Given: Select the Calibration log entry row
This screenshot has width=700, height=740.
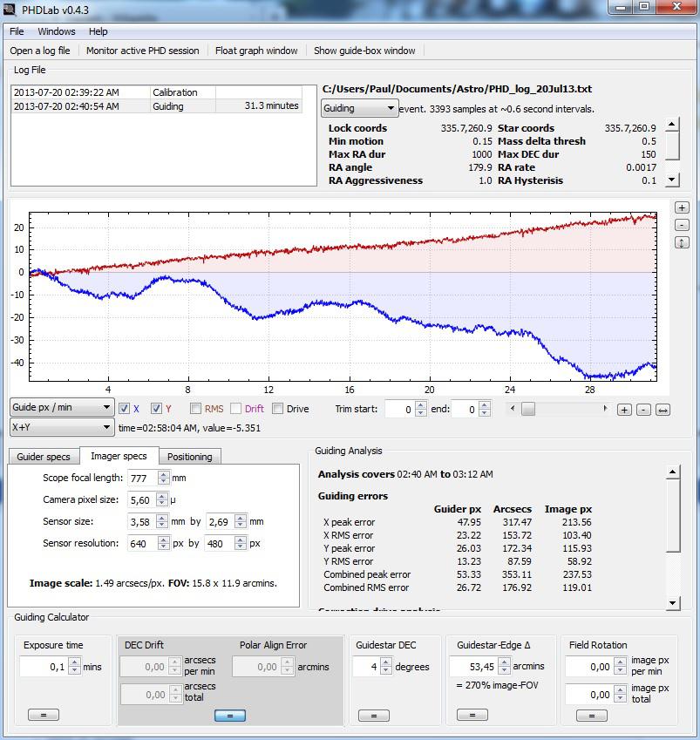Looking at the screenshot, I should (157, 92).
